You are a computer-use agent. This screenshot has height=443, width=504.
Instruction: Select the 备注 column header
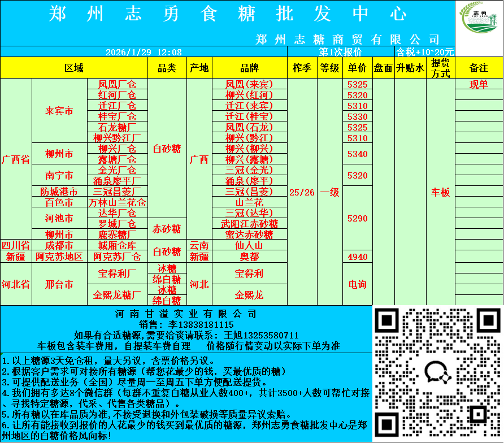[x=479, y=68]
